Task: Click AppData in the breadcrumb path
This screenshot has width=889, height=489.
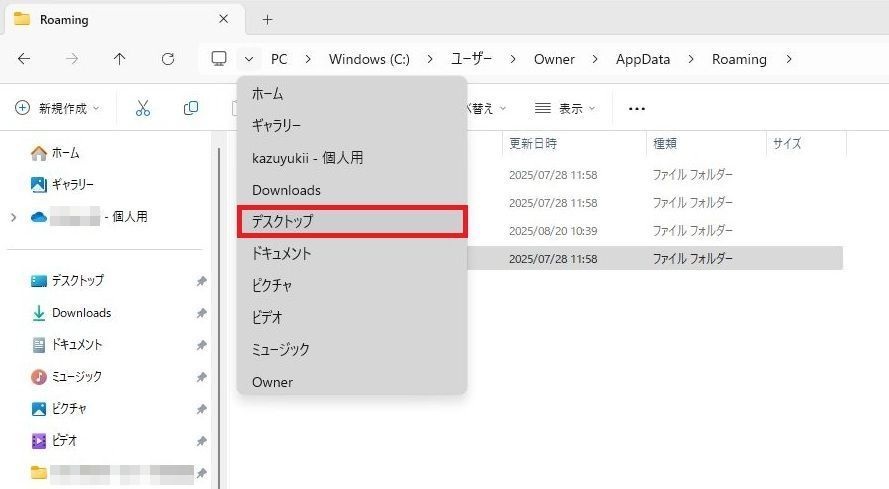Action: (643, 59)
